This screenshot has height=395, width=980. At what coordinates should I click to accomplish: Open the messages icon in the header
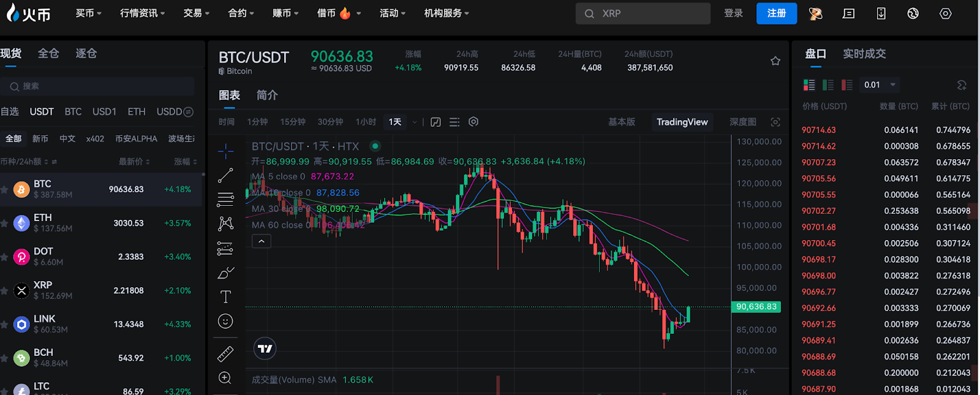848,13
